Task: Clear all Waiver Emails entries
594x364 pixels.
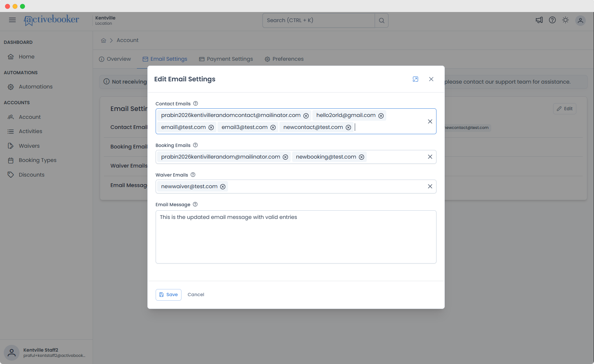Action: pyautogui.click(x=430, y=186)
